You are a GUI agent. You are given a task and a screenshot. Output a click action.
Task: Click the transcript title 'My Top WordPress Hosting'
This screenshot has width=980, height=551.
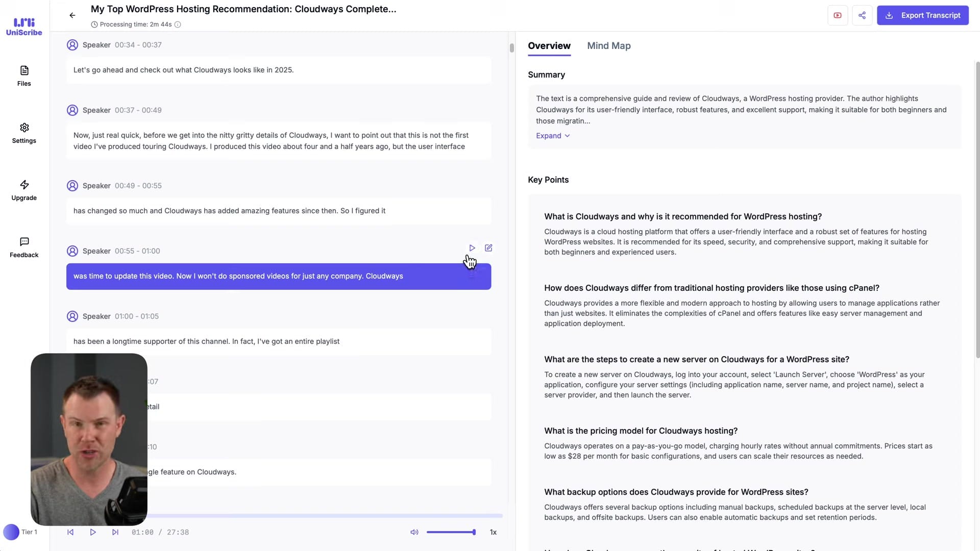click(243, 9)
